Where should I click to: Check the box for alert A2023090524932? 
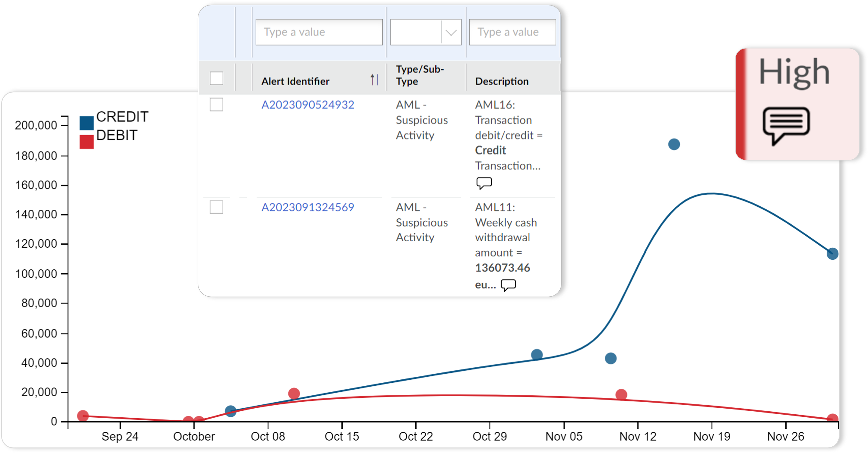216,104
